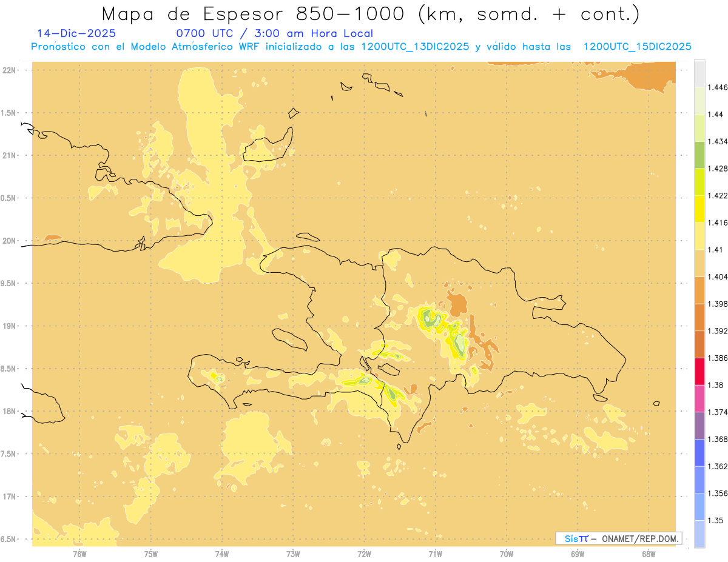This screenshot has height=562, width=728.
Task: Click legend value '1.398'
Action: pos(717,303)
